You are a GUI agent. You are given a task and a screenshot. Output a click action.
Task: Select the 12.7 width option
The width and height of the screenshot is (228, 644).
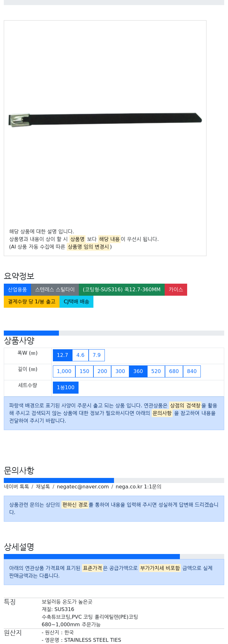point(62,355)
